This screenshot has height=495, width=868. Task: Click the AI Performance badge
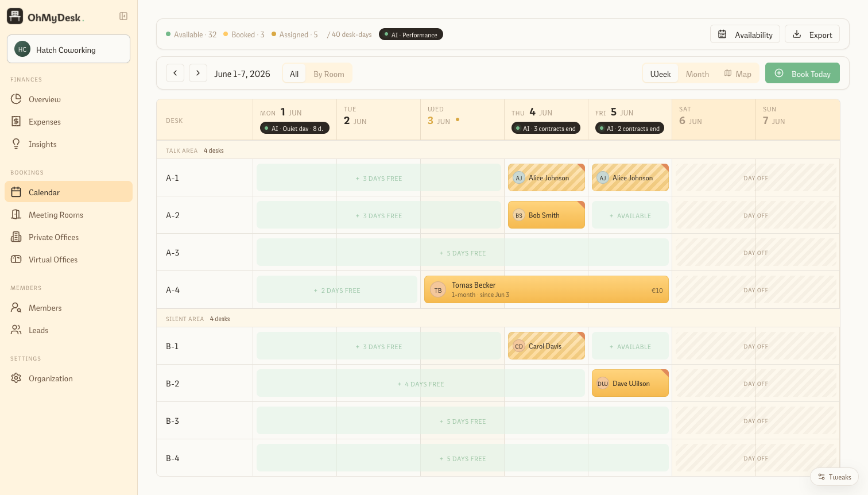(411, 34)
